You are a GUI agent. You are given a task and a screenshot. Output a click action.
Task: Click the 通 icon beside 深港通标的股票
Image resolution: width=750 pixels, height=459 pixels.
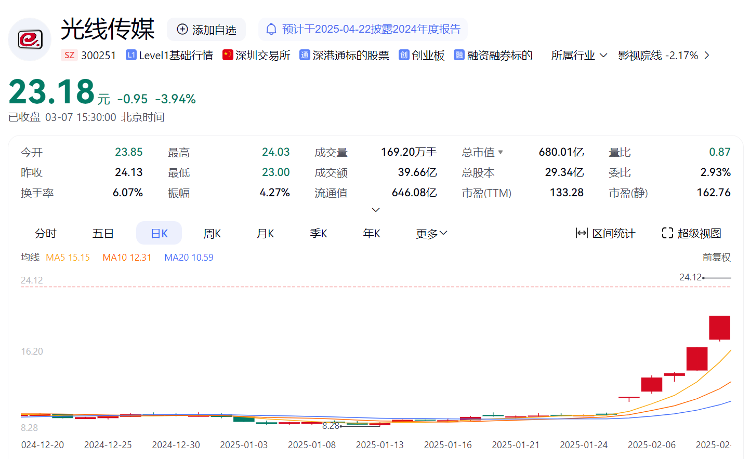coord(304,55)
